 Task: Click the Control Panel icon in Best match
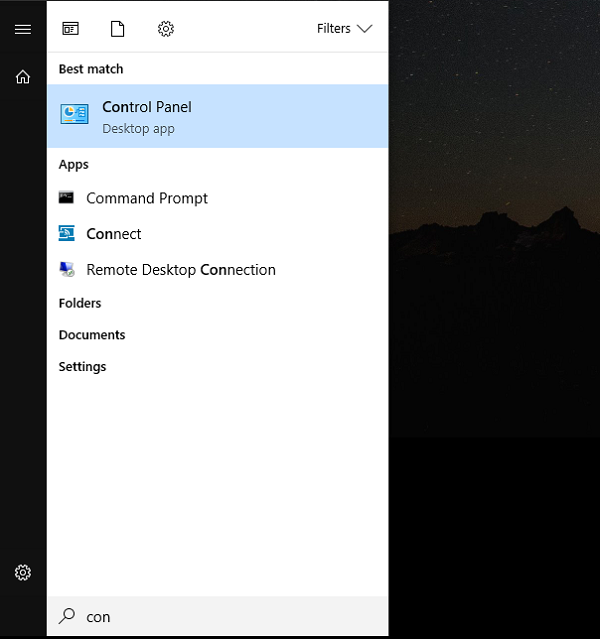[x=74, y=115]
